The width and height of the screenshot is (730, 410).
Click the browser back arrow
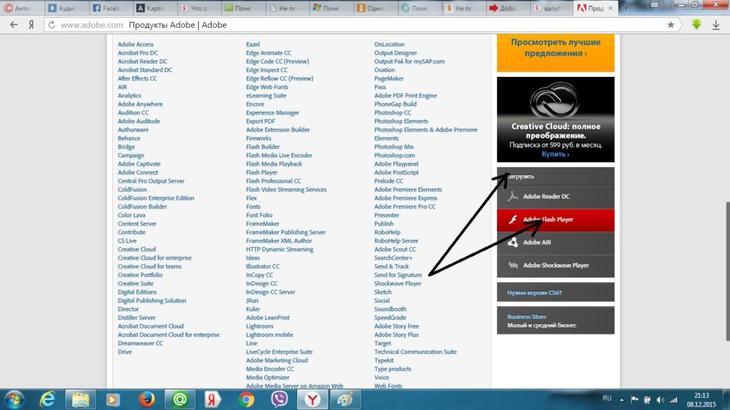tap(10, 24)
